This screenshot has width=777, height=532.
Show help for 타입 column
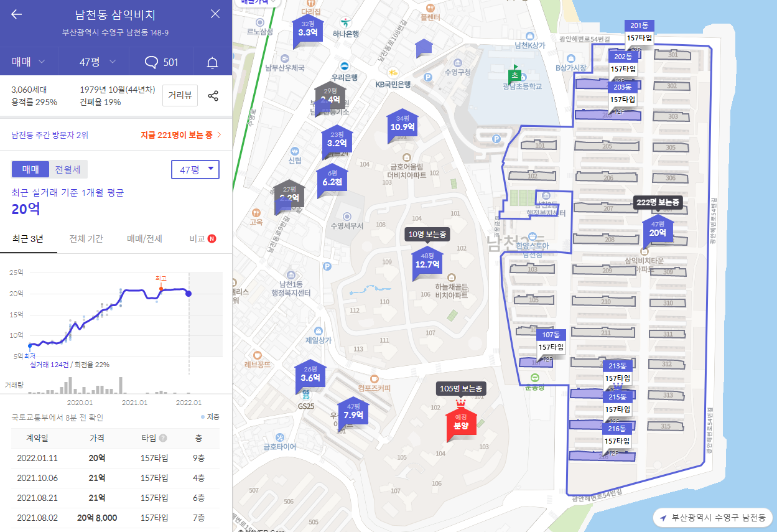163,438
